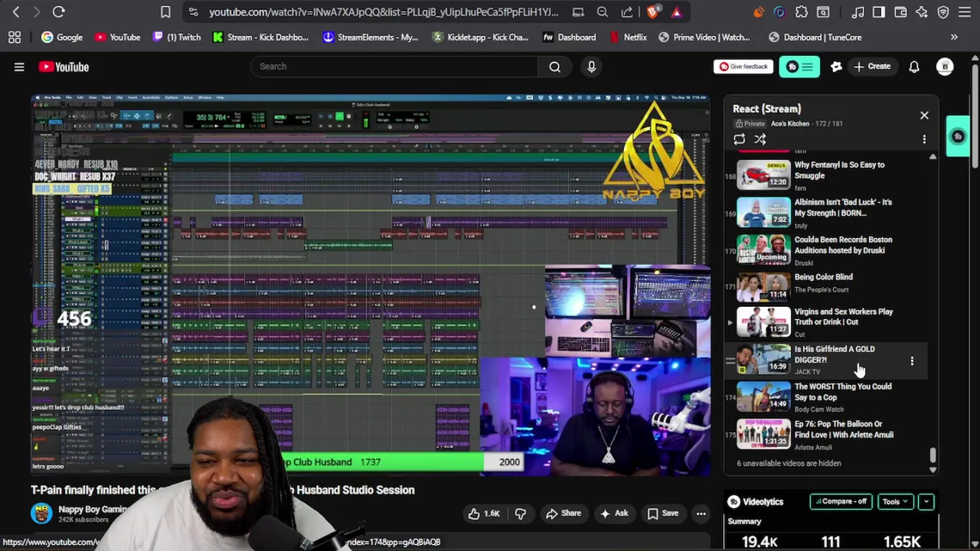The image size is (980, 551).
Task: Open Dashboard | TuneCore bookmark
Action: tap(815, 37)
